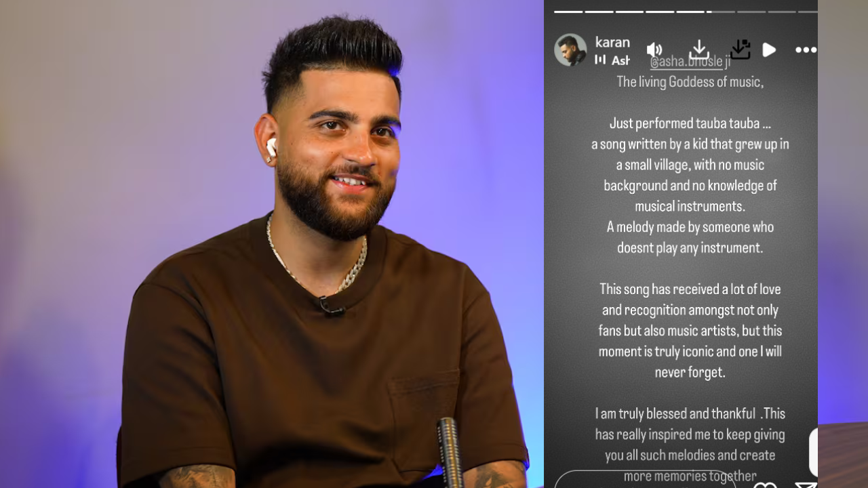Click the 'Just performed tauba tauba' text

coord(690,123)
